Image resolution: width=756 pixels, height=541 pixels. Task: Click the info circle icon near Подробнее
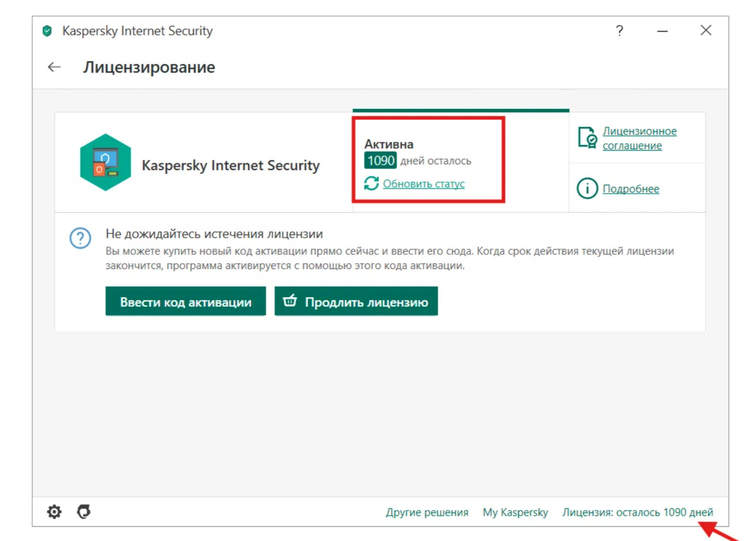(587, 188)
